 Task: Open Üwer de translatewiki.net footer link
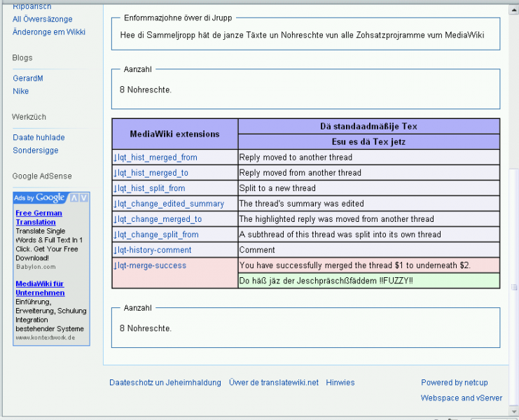click(x=274, y=383)
